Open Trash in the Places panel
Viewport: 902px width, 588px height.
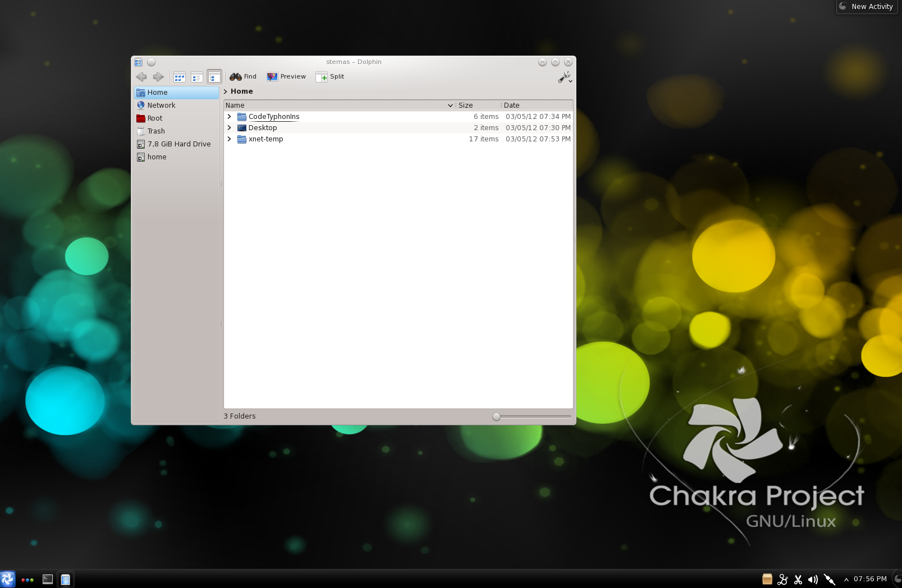click(176, 131)
